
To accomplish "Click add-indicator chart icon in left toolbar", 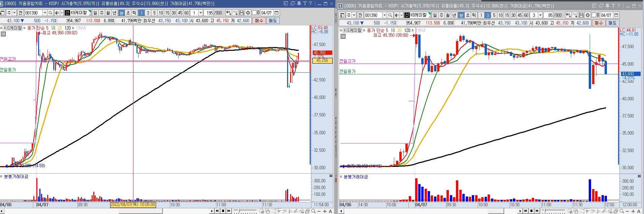I will [x=229, y=13].
